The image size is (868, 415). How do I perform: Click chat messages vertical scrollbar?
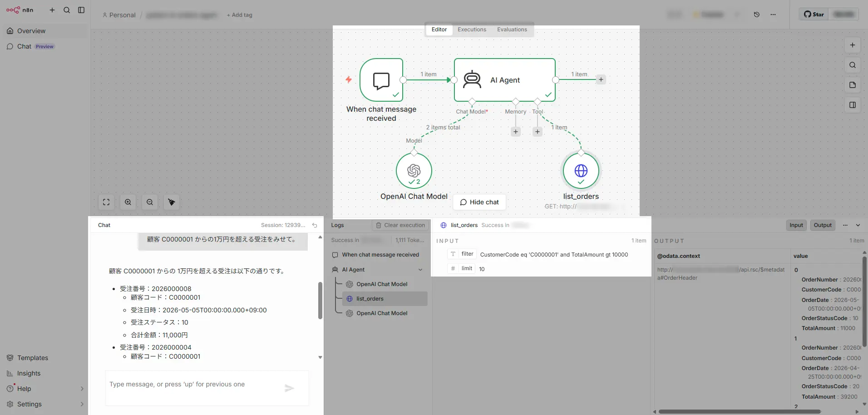[x=320, y=301]
